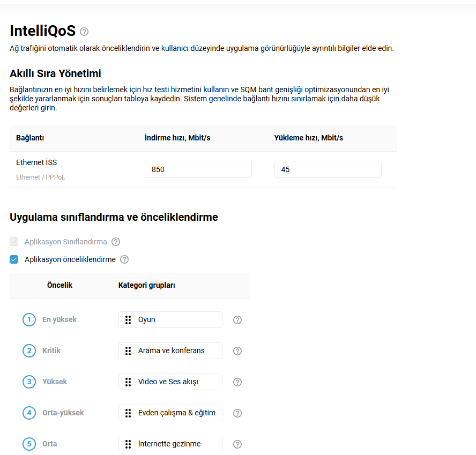Toggle the Aplikasyon Sınıflandırma checkbox
The image size is (476, 455).
[14, 242]
